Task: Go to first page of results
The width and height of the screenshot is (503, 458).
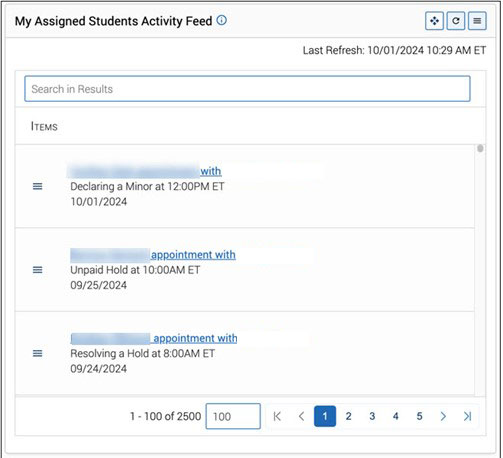Action: coord(277,416)
